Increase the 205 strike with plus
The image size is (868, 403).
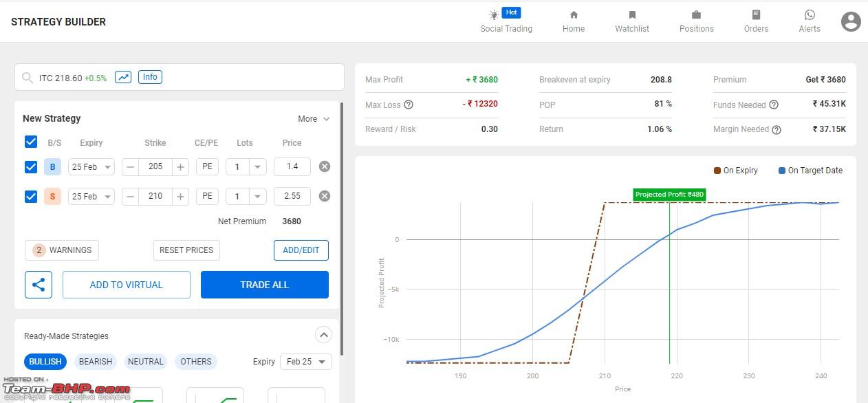coord(180,166)
